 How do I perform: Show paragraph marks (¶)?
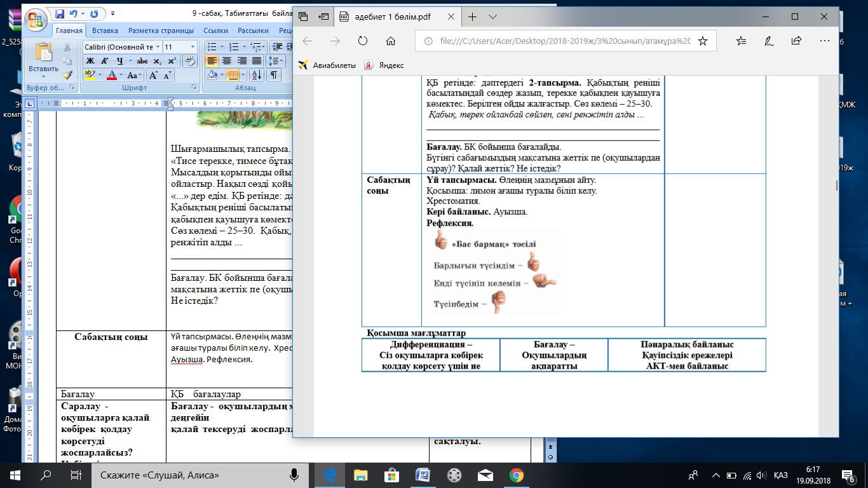click(274, 75)
